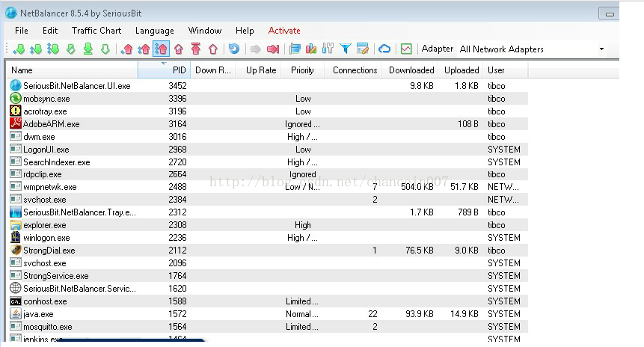
Task: Click the blue cloud sync icon
Action: coord(384,49)
